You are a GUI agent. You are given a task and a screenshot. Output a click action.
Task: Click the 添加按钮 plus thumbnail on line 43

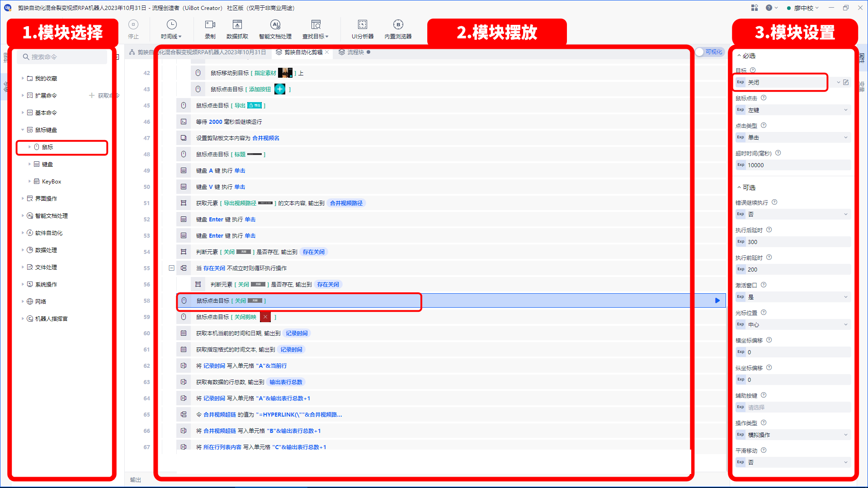point(280,89)
